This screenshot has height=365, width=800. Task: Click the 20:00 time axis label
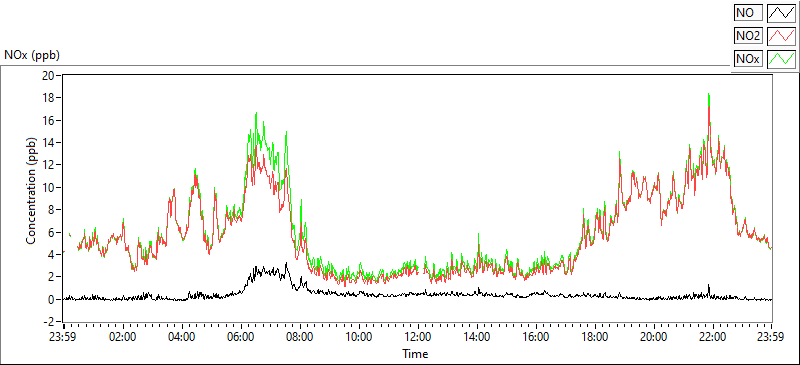point(654,336)
